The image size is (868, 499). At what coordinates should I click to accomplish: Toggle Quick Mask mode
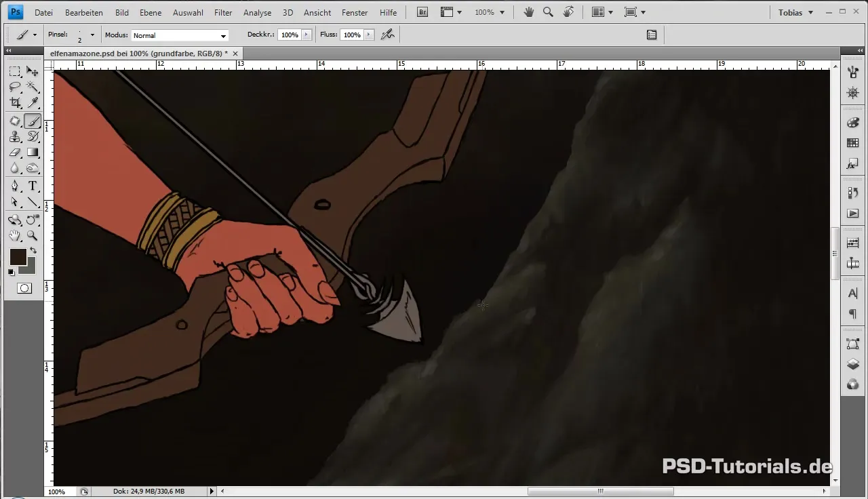pyautogui.click(x=24, y=288)
